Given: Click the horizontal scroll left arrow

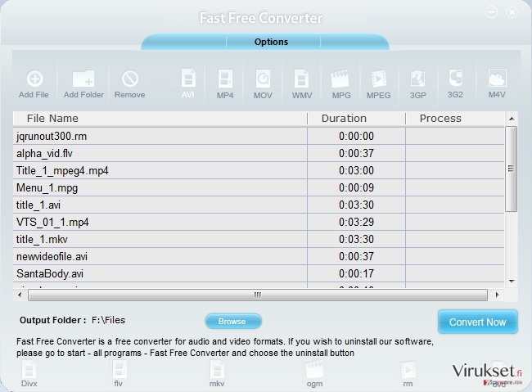Looking at the screenshot, I should coord(20,295).
